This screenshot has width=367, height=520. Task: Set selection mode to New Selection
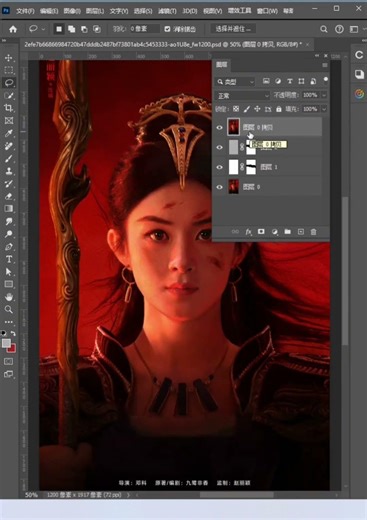59,29
